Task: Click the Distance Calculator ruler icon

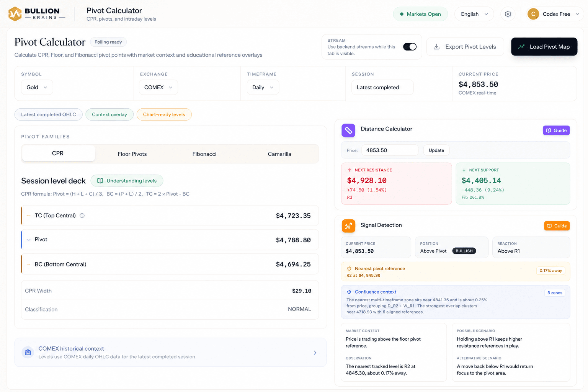Action: [348, 131]
